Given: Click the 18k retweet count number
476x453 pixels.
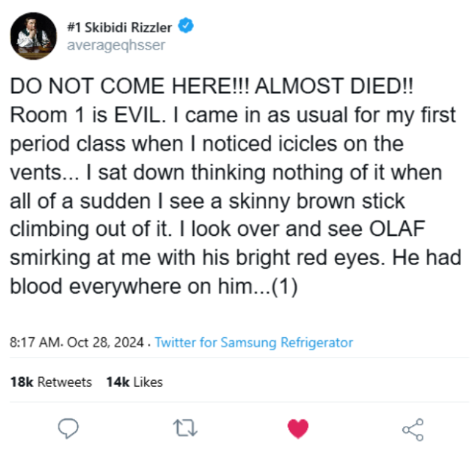Looking at the screenshot, I should 22,382.
